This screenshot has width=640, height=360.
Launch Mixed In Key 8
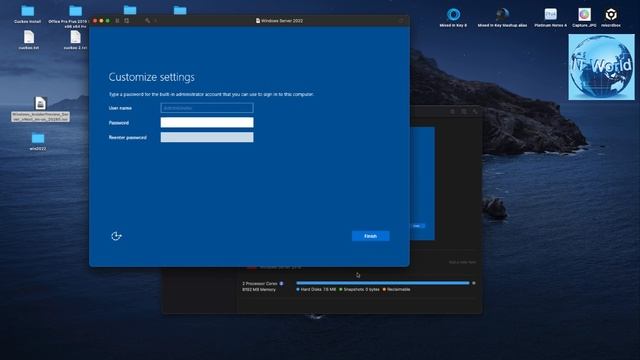(453, 15)
